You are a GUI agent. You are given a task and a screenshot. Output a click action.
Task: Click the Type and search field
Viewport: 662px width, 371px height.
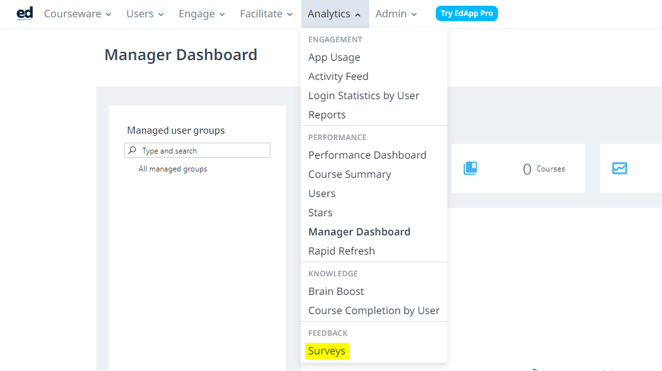(x=197, y=150)
